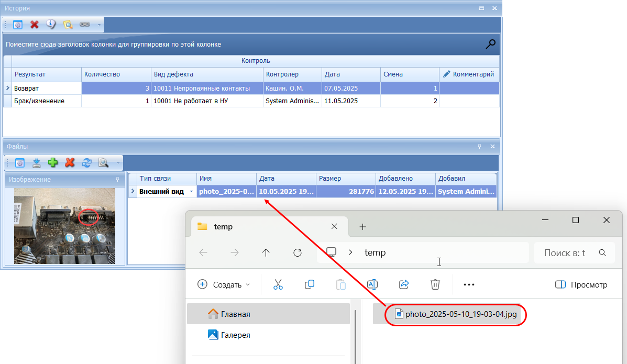Click the chain link icon in История toolbar
This screenshot has height=364, width=627.
(84, 25)
